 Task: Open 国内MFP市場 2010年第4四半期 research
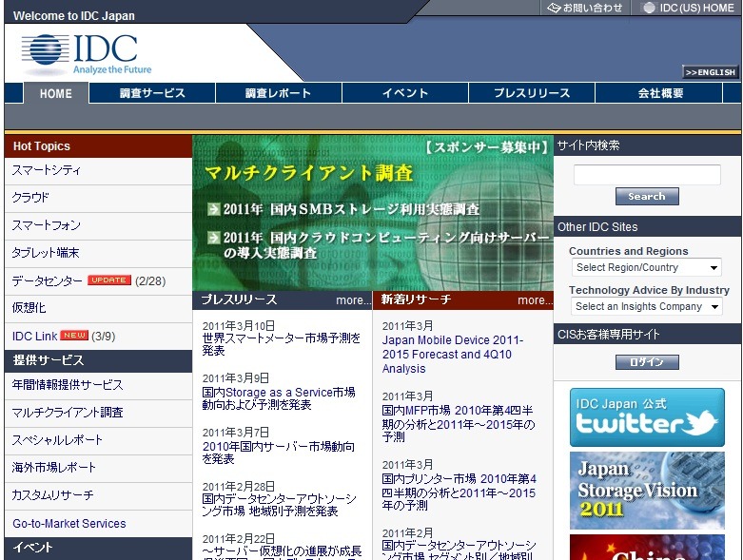(x=458, y=424)
